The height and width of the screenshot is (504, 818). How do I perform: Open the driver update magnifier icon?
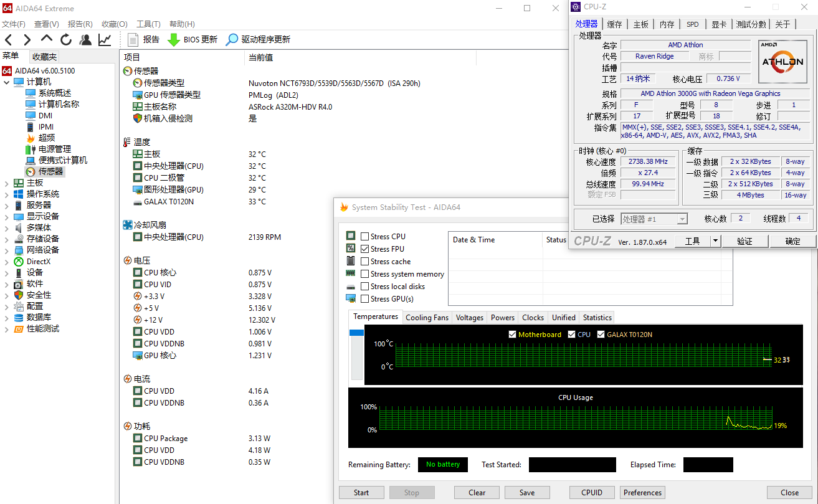(232, 40)
